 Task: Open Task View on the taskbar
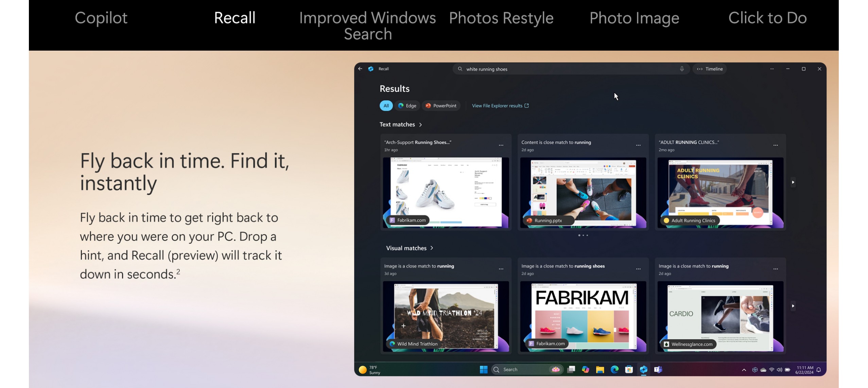tap(571, 369)
